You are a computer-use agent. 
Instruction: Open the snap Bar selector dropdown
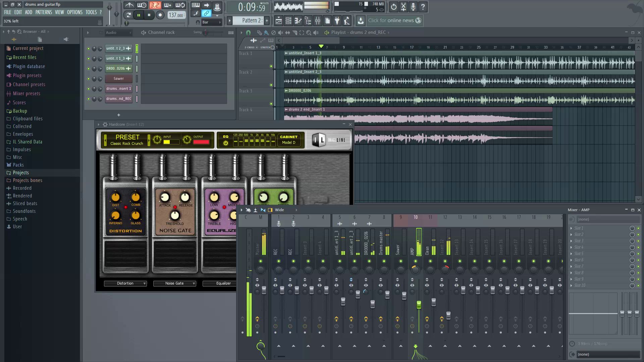[211, 22]
